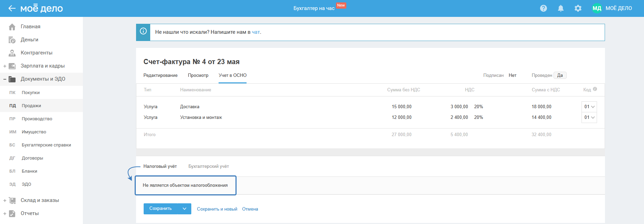Viewport: 644px width, 224px height.
Task: Switch to Редактирование tab
Action: (161, 75)
